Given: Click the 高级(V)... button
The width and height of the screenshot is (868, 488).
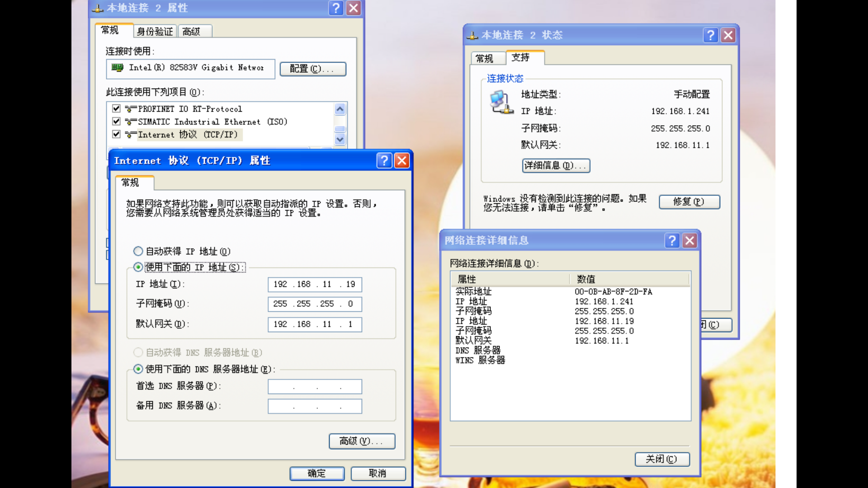Looking at the screenshot, I should pyautogui.click(x=362, y=441).
